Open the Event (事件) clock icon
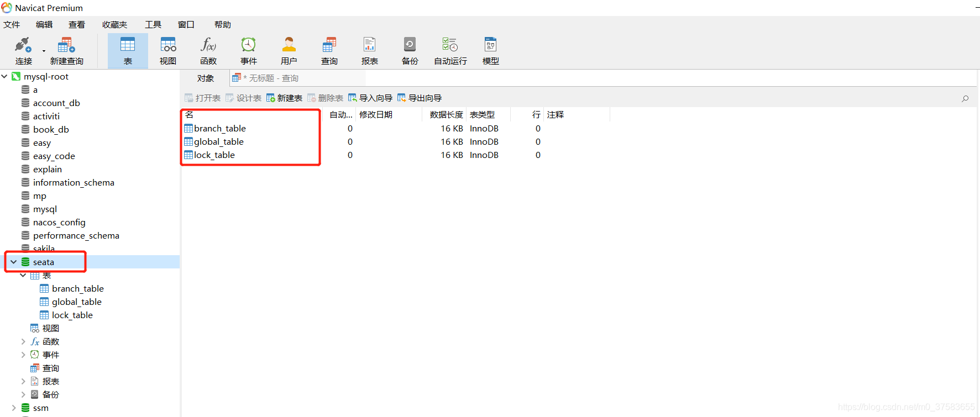980x417 pixels. [249, 45]
